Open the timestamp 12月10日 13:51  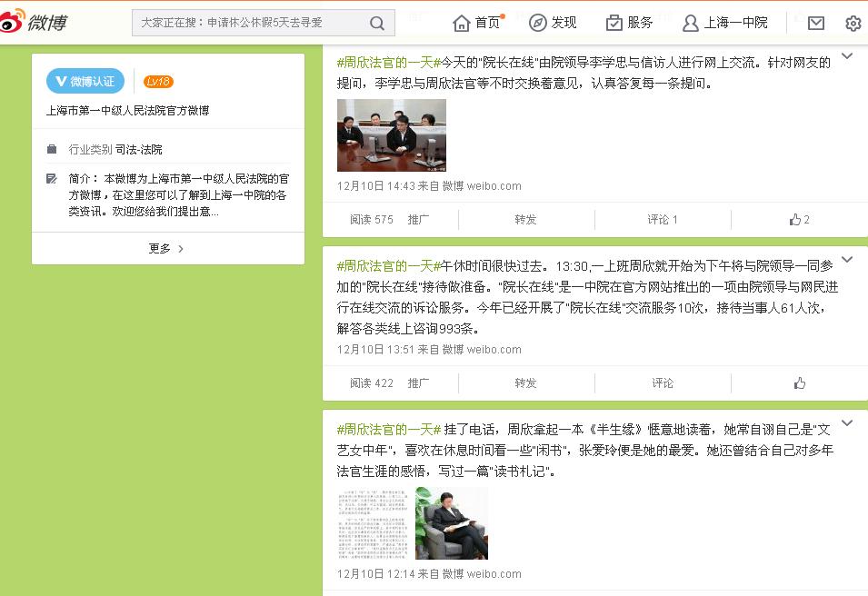click(376, 350)
